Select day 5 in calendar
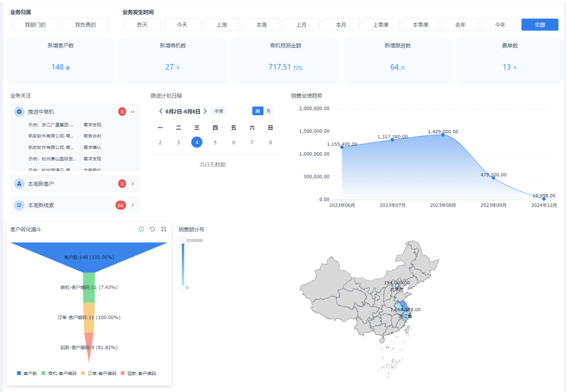 [x=215, y=142]
